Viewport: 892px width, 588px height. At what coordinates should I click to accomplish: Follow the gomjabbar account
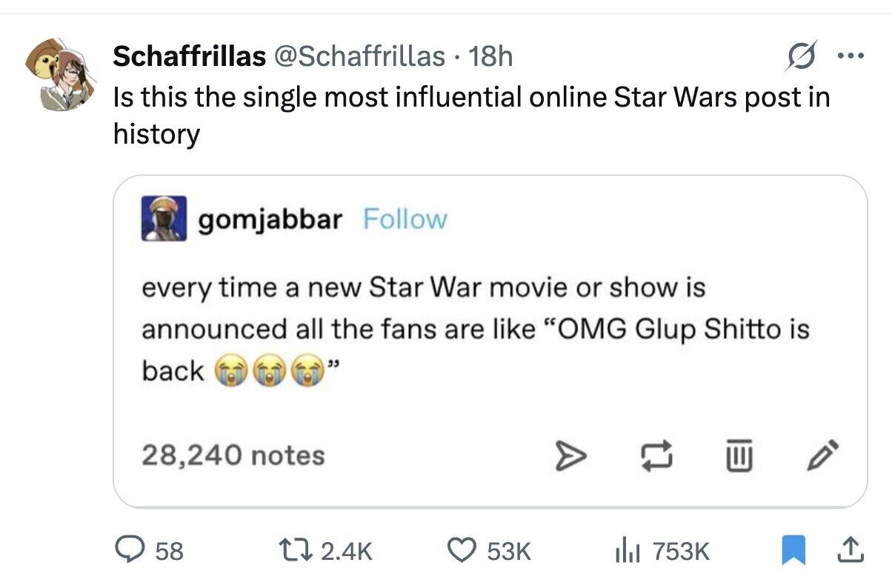(x=405, y=219)
